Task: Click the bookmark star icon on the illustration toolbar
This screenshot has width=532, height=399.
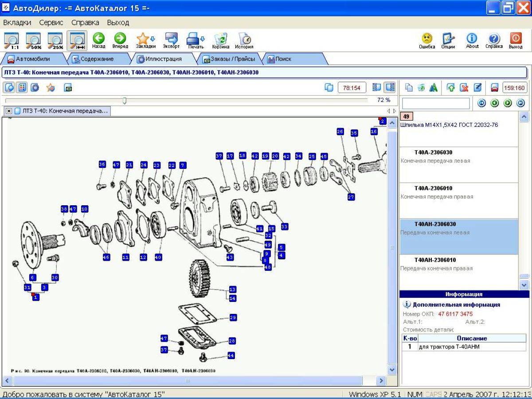Action: [51, 88]
